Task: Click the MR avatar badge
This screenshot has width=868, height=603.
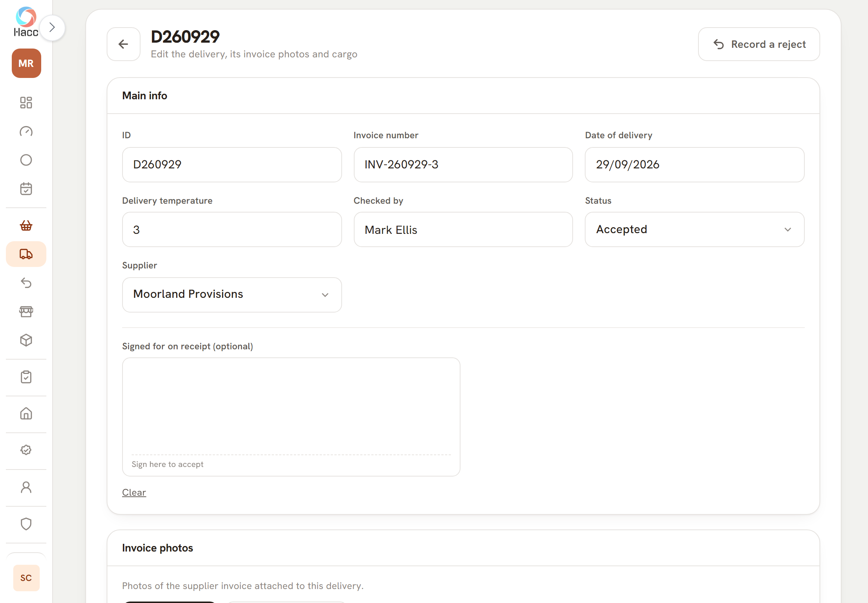Action: [26, 63]
